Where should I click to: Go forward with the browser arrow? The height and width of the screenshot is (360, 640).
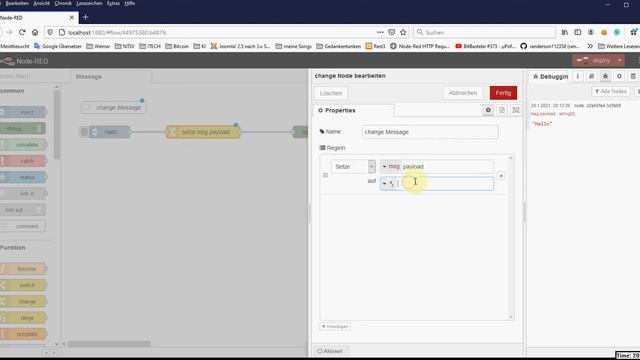point(9,32)
